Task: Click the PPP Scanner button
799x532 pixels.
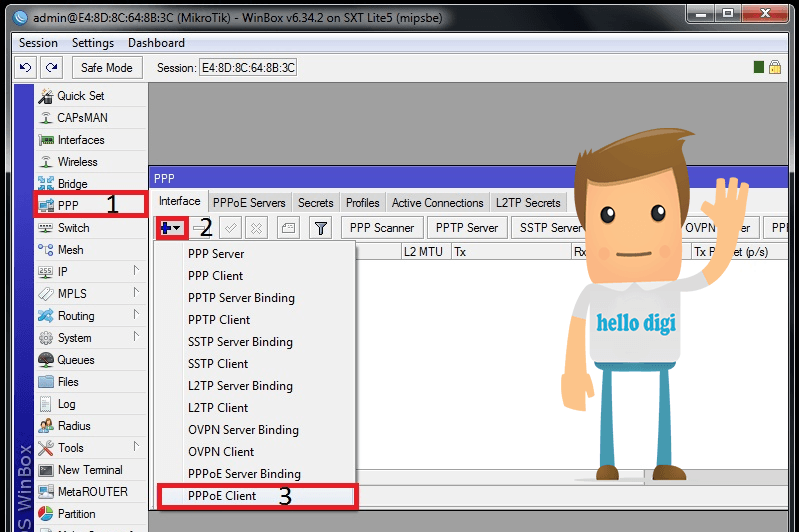Action: click(382, 228)
